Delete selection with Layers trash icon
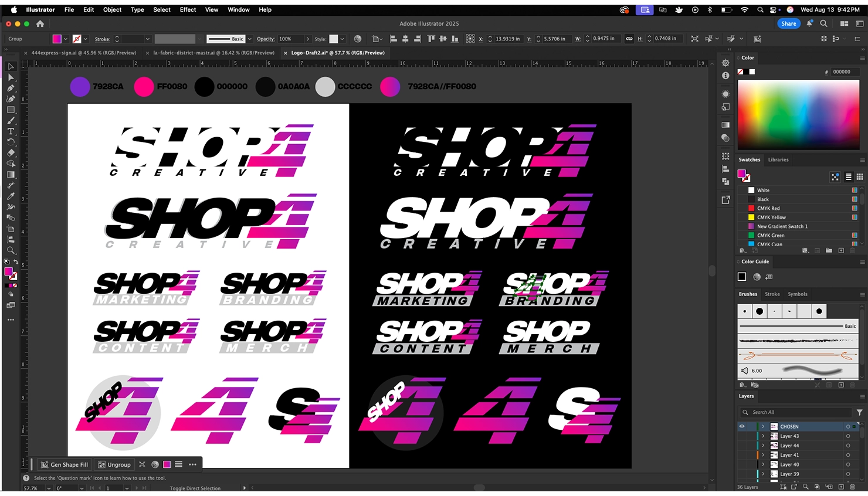Screen dimensions: 868x496 pyautogui.click(x=852, y=487)
